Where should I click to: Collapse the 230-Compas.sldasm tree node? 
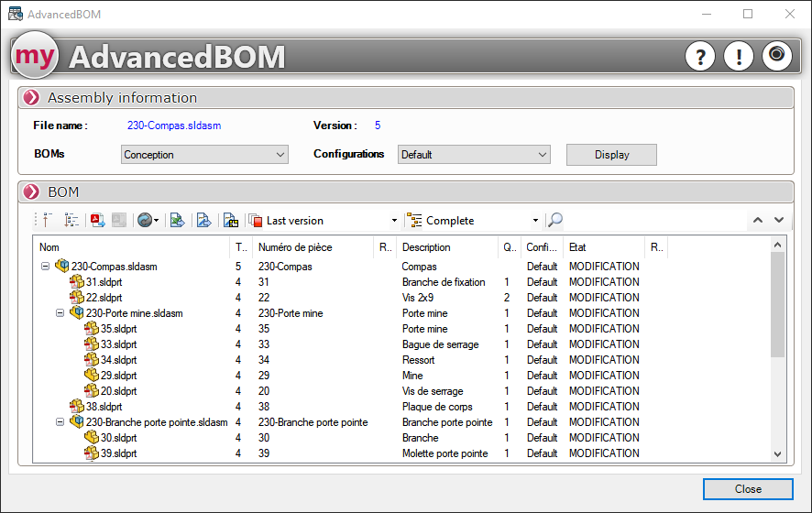pyautogui.click(x=46, y=267)
